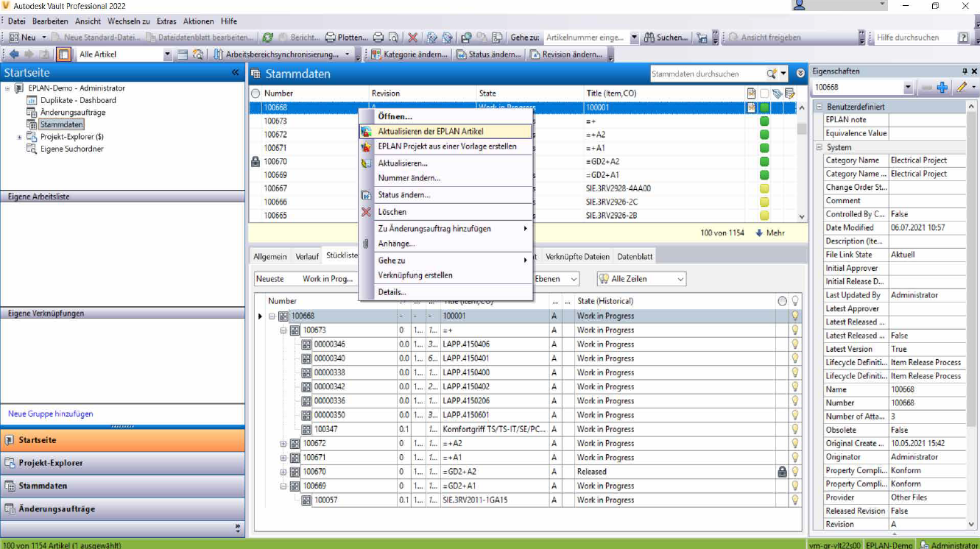Click Revision ändern toolbar button
This screenshot has height=549, width=980.
(565, 54)
